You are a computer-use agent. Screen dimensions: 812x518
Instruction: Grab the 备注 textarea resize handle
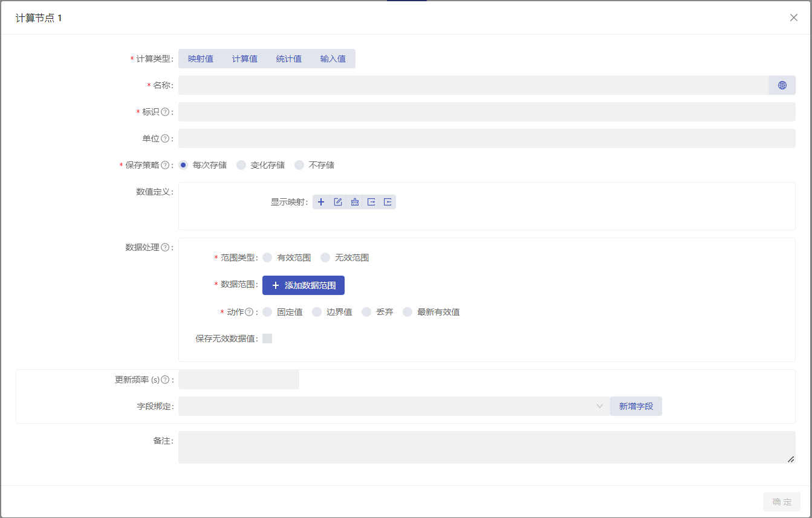tap(791, 459)
